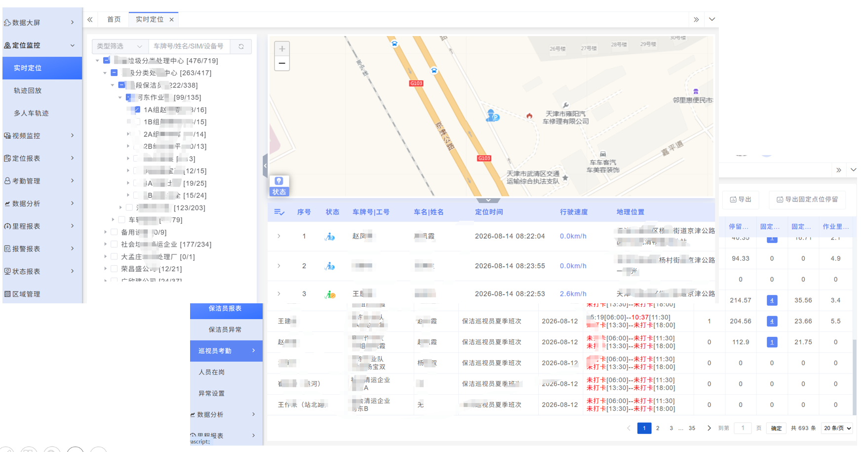Click the status icon in table row 1
Screen dimensions: 868x452
(x=330, y=237)
